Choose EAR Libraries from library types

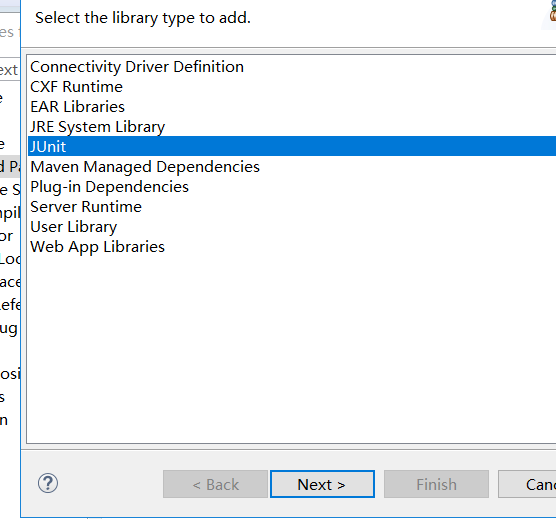tap(78, 107)
